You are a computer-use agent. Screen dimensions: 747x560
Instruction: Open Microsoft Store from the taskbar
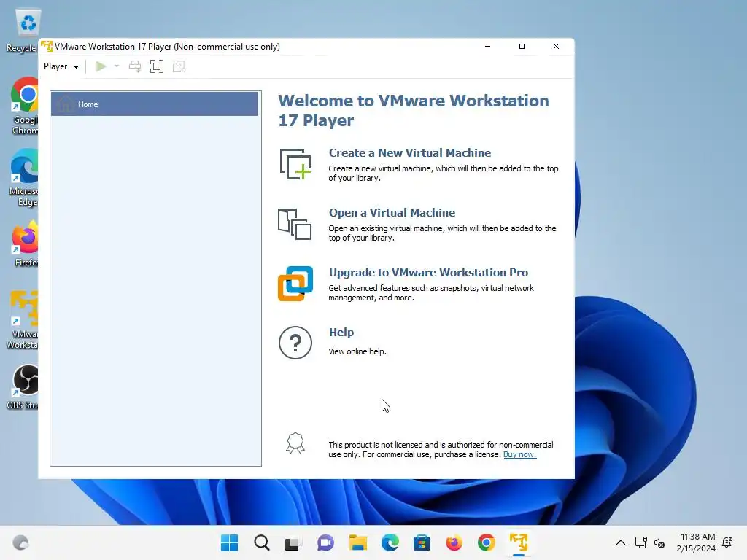coord(422,542)
